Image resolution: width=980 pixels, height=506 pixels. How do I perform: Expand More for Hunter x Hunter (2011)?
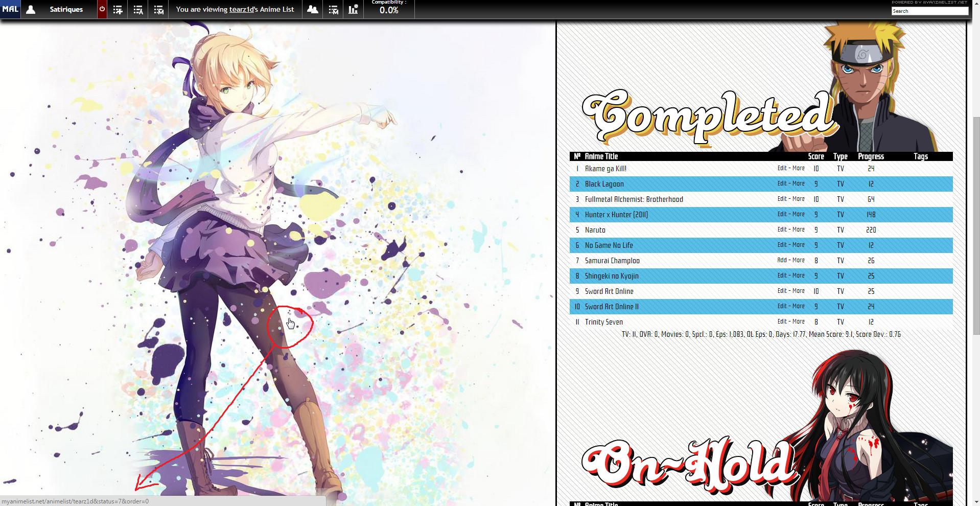tap(799, 214)
